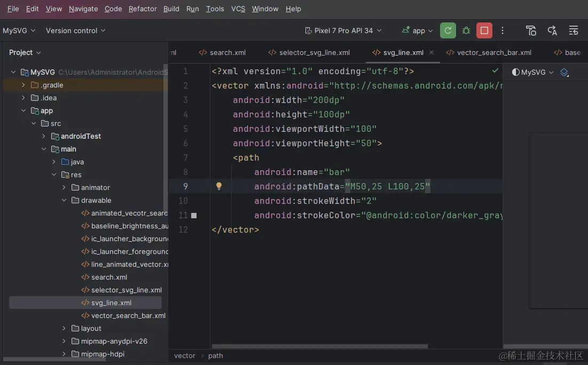Click the animator folder icon
This screenshot has width=588, height=365.
point(75,187)
